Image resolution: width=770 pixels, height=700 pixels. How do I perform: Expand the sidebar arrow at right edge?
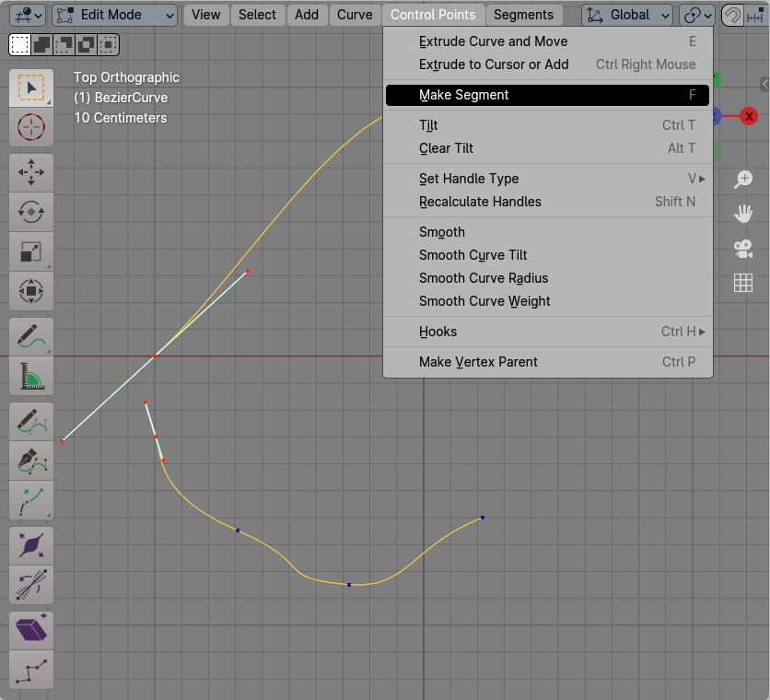coord(764,84)
